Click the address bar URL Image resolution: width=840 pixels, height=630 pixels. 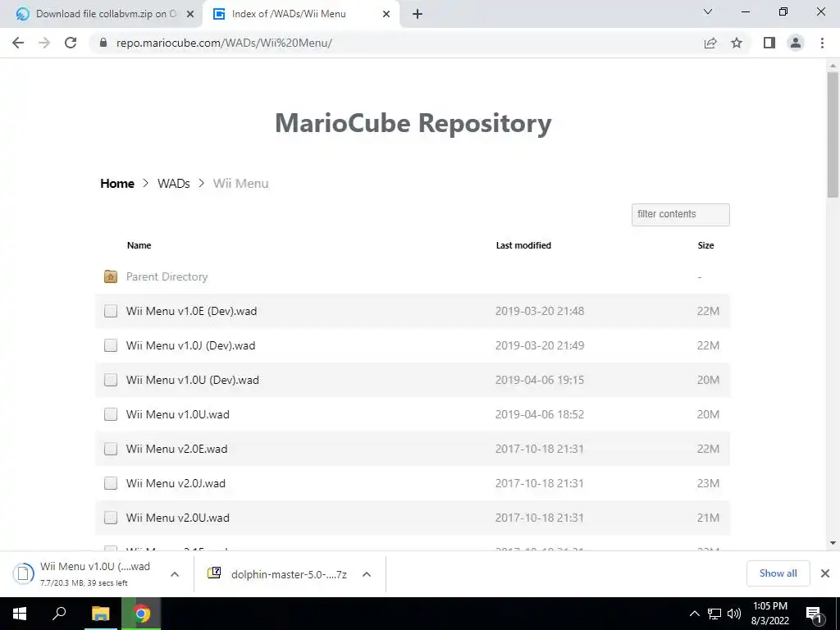click(x=224, y=43)
